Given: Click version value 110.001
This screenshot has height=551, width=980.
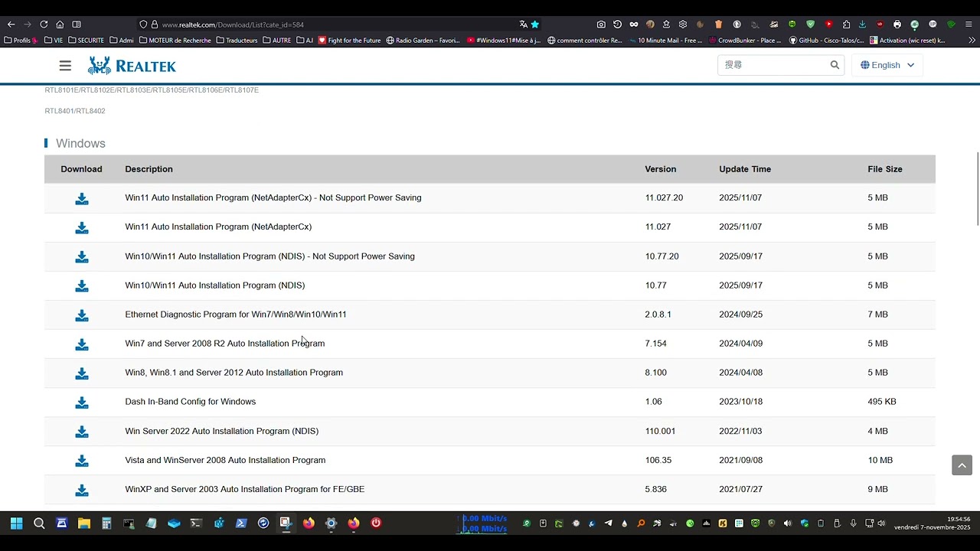Looking at the screenshot, I should (660, 431).
